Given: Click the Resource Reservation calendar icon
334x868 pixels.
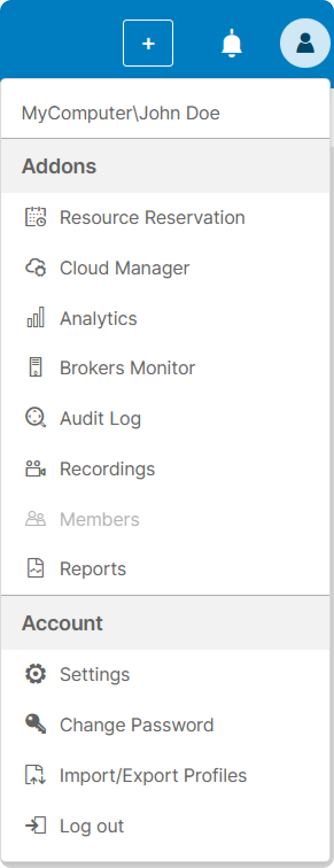Looking at the screenshot, I should tap(36, 217).
